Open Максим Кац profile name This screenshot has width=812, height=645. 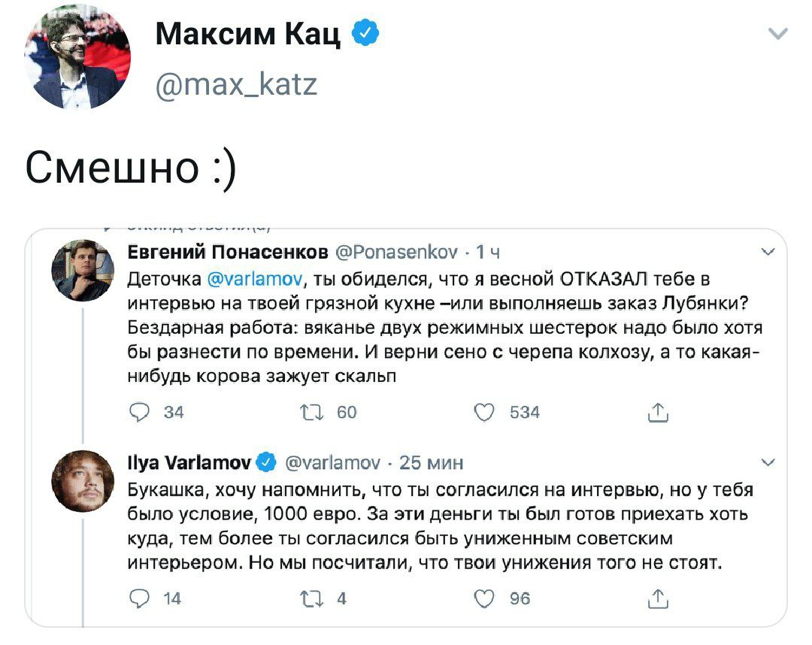248,34
